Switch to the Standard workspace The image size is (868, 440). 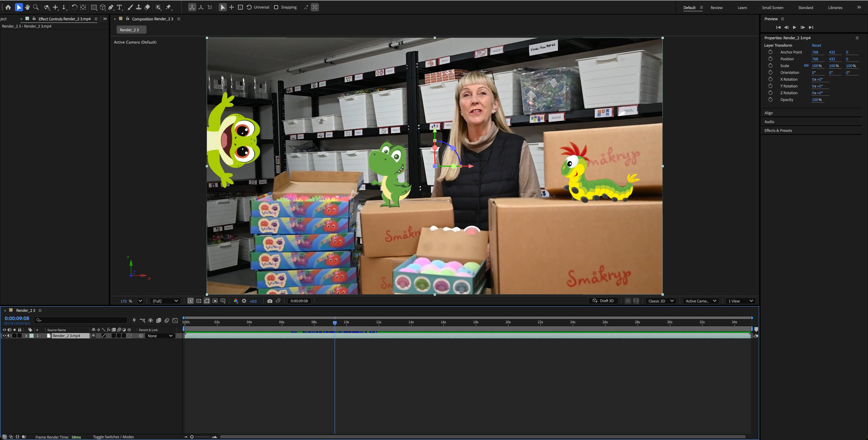pos(806,8)
